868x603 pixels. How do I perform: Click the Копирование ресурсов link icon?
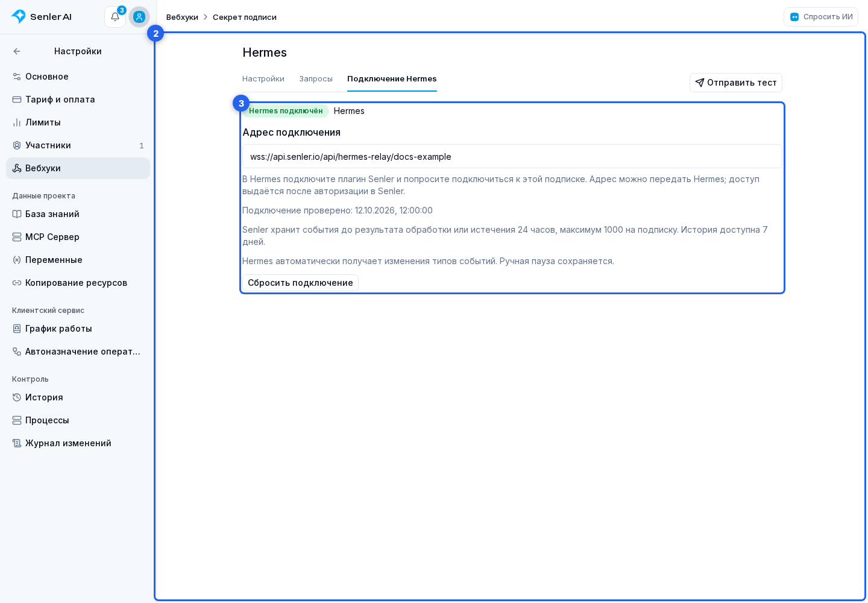pyautogui.click(x=17, y=283)
